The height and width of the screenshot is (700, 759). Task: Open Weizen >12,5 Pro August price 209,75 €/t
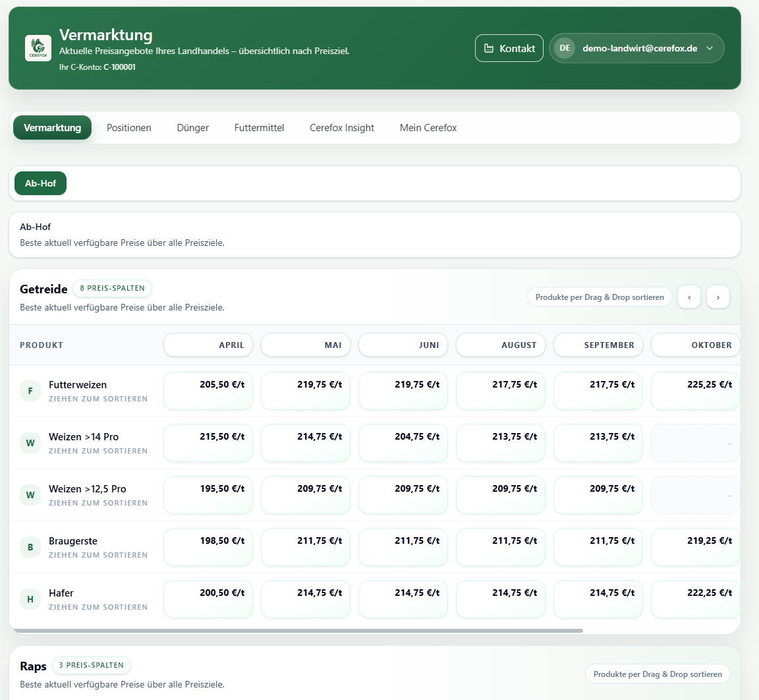(x=501, y=495)
